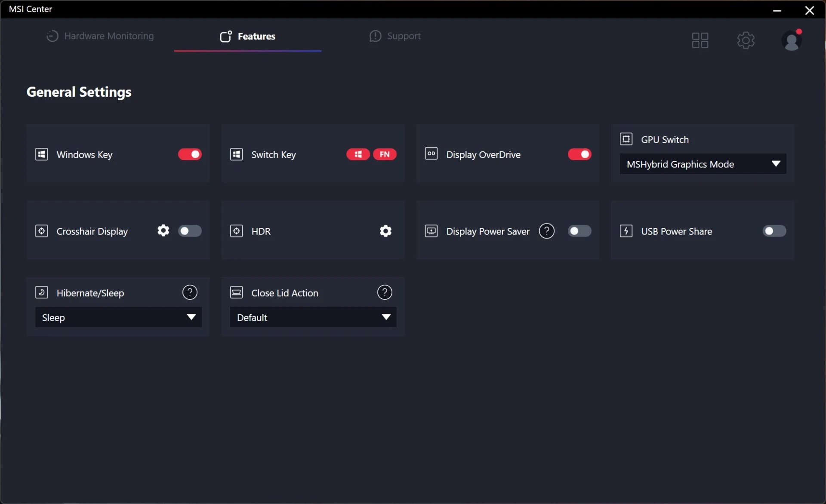Open the Close Lid Action dropdown showing Default
Viewport: 826px width, 504px height.
tap(313, 317)
